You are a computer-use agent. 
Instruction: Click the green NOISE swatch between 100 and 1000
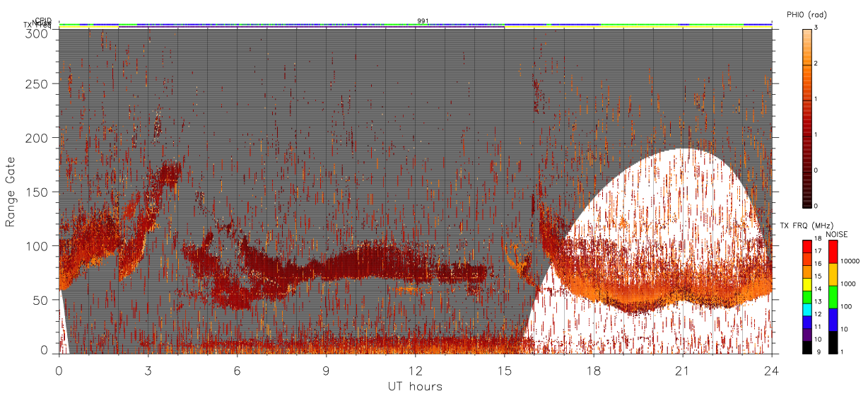834,297
